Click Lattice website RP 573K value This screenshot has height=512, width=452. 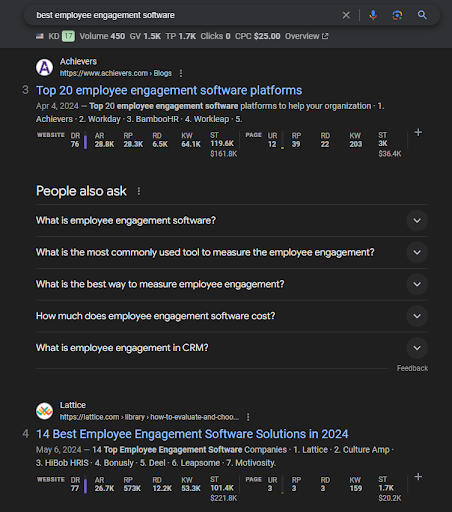pyautogui.click(x=132, y=488)
